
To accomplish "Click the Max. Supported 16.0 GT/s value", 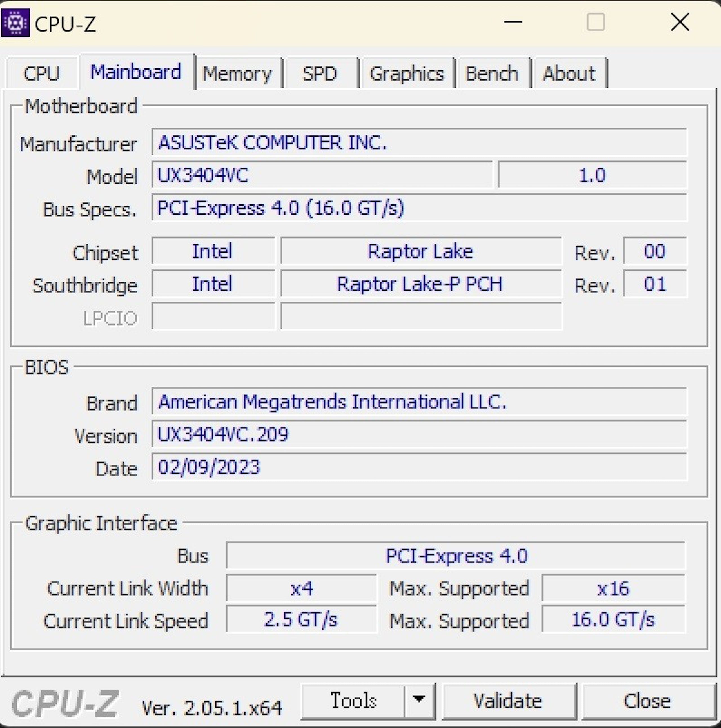I will [x=613, y=620].
